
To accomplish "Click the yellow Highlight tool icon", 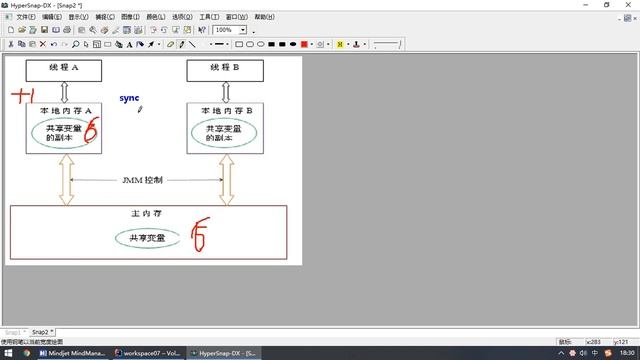I will (340, 44).
